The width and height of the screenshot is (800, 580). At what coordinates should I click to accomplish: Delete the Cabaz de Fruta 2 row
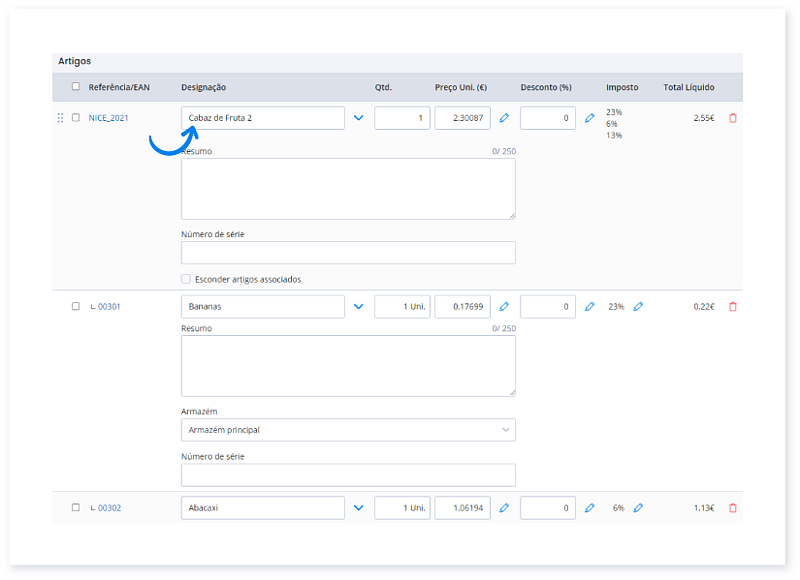click(x=733, y=118)
